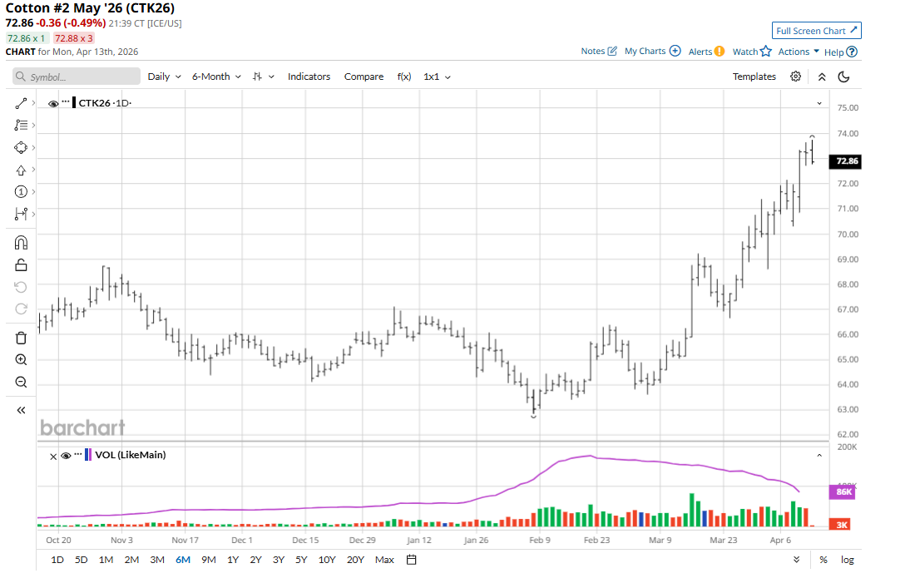Enable the magnet snap tool
915x588 pixels.
point(22,243)
